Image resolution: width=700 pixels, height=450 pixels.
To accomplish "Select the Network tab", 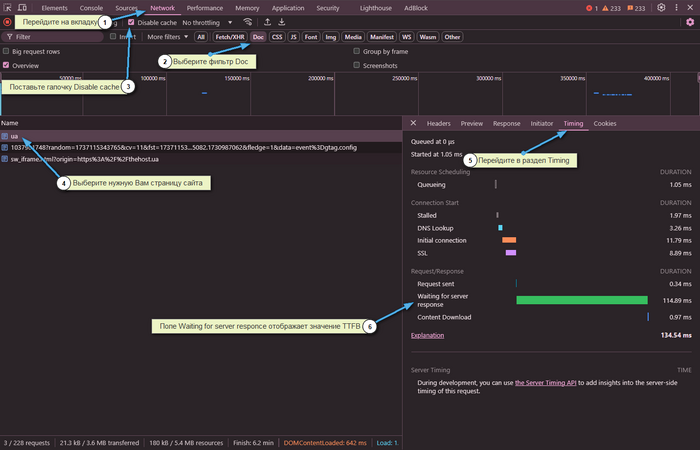I will [x=162, y=8].
